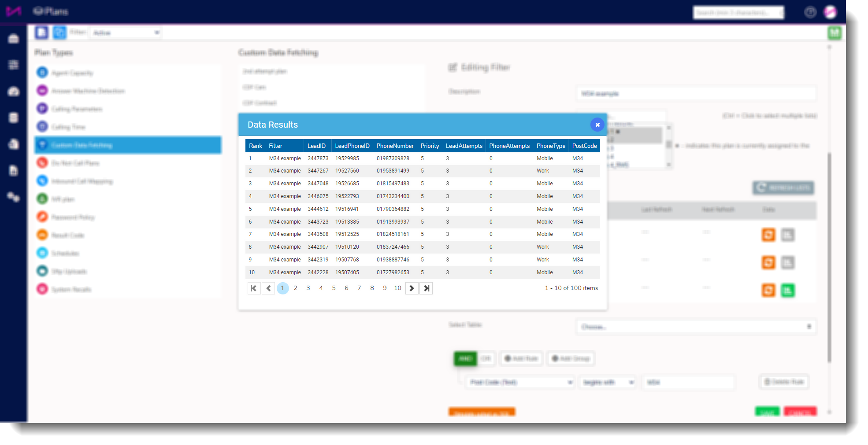Go to results page 2
868x445 pixels.
pyautogui.click(x=295, y=288)
